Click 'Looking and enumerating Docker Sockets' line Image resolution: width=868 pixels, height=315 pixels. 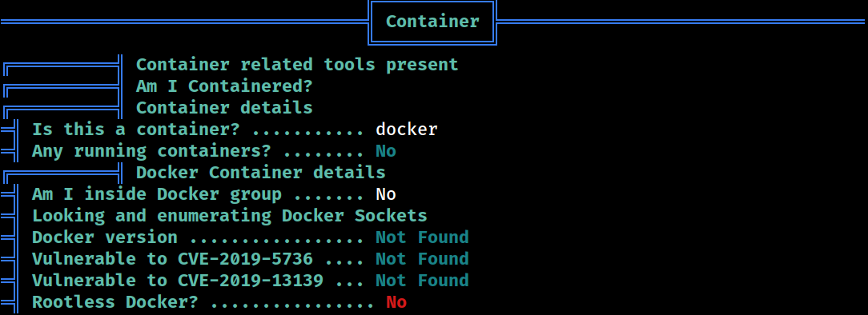230,216
